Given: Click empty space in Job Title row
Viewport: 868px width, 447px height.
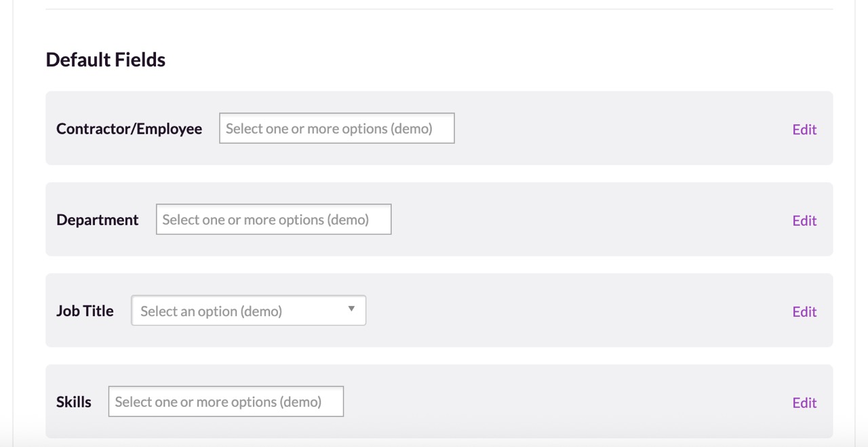Looking at the screenshot, I should (576, 310).
